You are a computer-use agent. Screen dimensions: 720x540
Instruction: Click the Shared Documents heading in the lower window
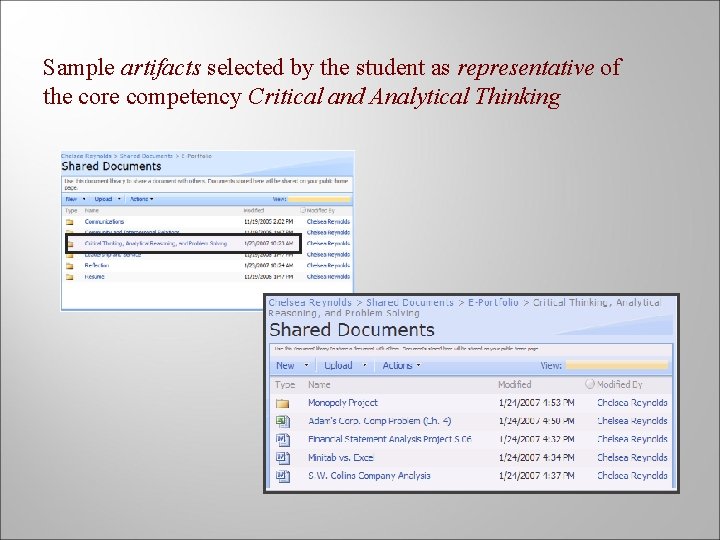352,330
